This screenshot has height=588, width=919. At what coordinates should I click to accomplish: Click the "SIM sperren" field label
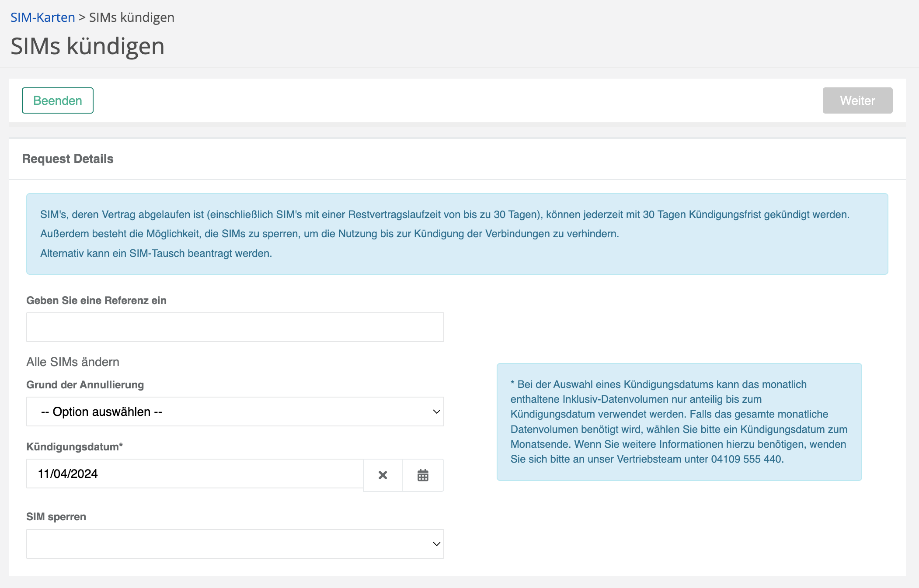tap(56, 517)
